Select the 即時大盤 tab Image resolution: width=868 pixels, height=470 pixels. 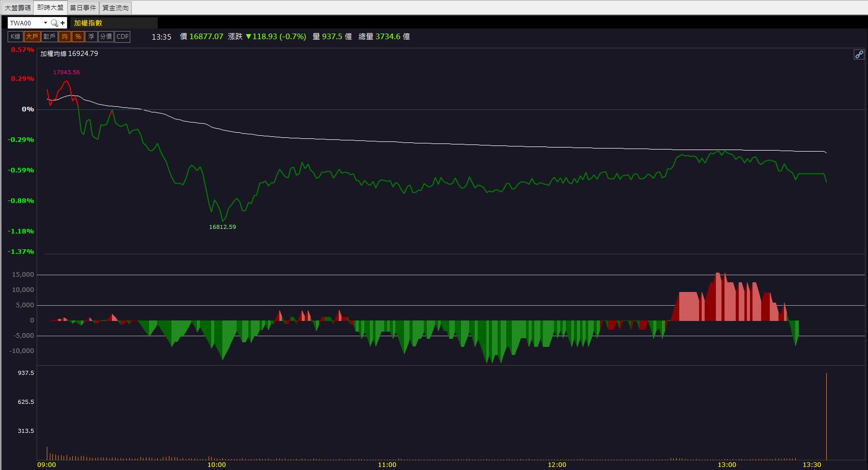50,8
